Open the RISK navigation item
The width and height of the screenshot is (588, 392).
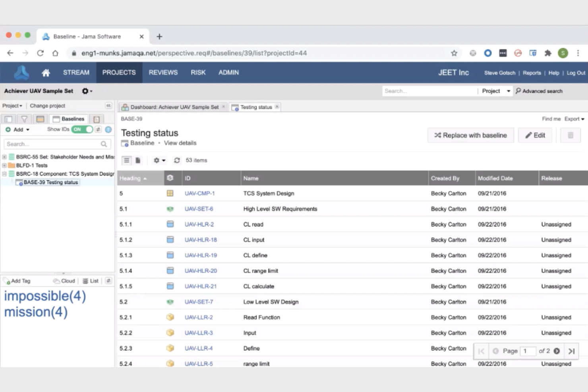(198, 73)
